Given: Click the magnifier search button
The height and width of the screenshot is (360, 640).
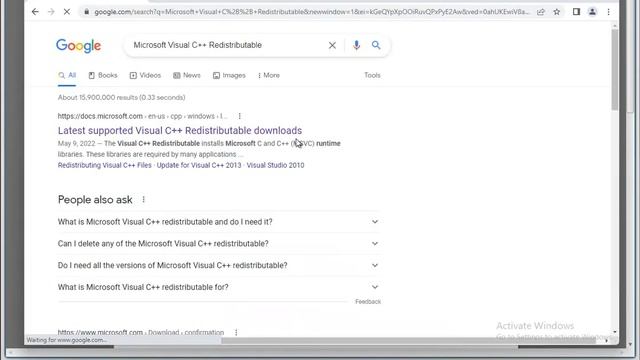Looking at the screenshot, I should 376,45.
